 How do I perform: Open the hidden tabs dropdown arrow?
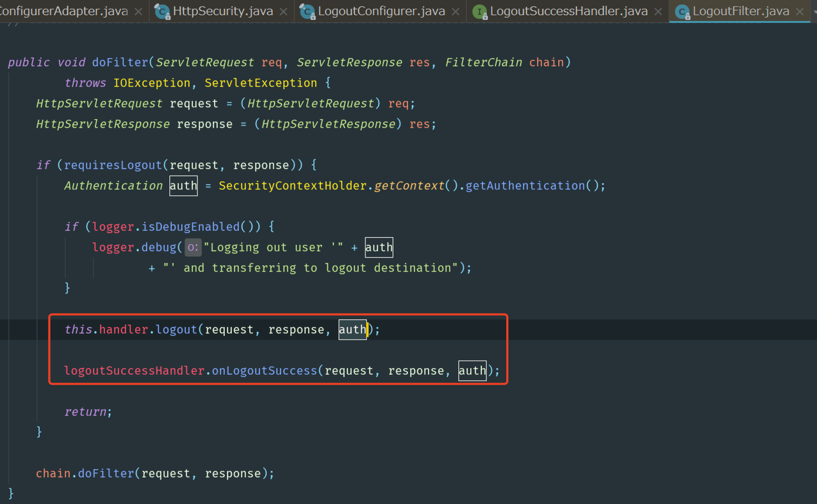[x=815, y=12]
